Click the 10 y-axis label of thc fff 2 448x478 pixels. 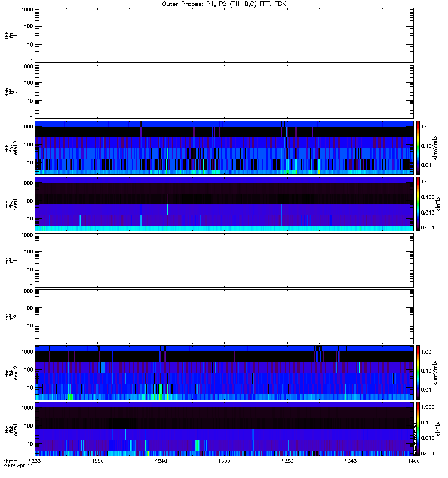[x=30, y=326]
